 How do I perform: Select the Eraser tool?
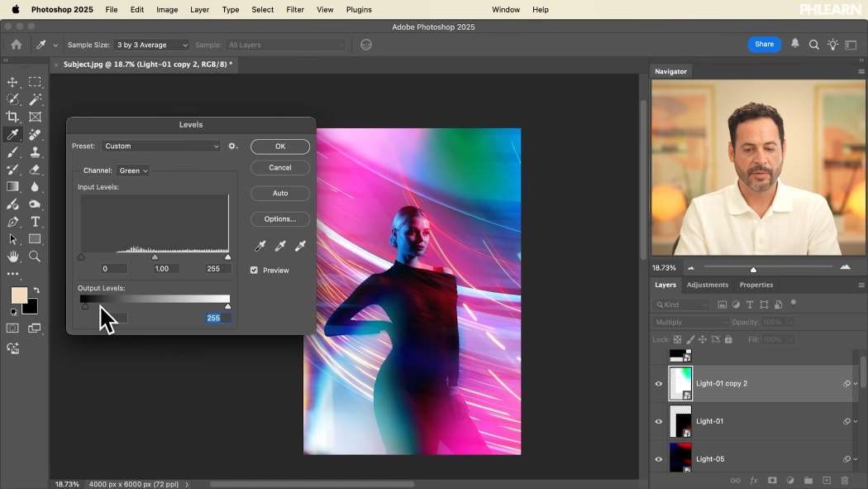(x=35, y=170)
